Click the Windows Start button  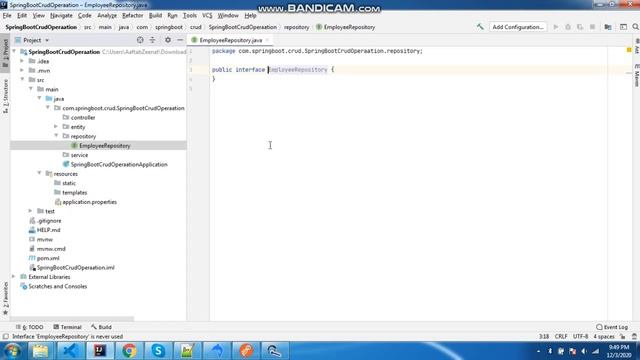(12, 351)
